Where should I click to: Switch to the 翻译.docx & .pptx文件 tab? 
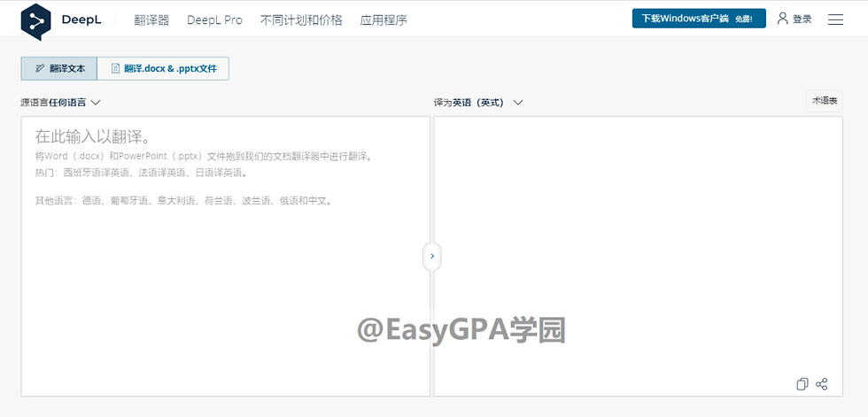pyautogui.click(x=163, y=68)
